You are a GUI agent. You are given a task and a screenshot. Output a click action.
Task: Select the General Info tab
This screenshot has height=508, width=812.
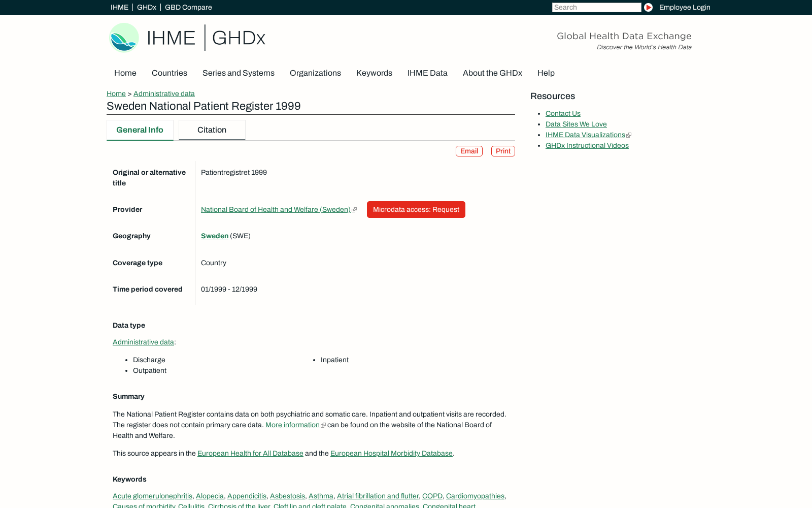pyautogui.click(x=140, y=130)
